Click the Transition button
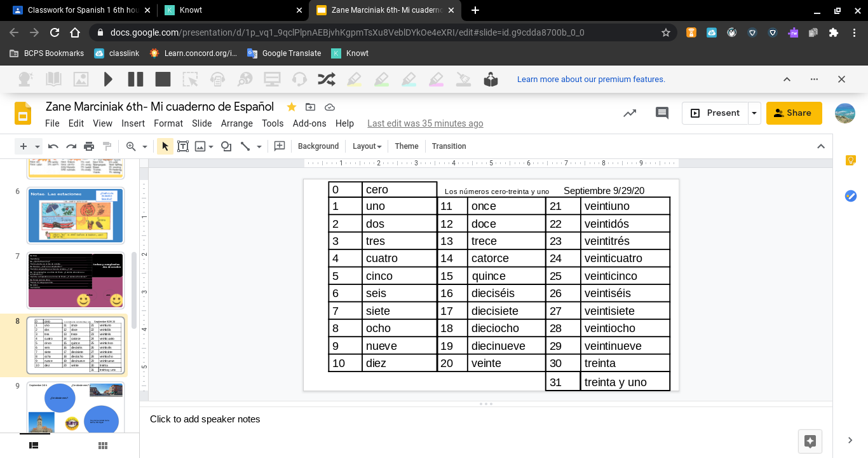 [x=449, y=146]
